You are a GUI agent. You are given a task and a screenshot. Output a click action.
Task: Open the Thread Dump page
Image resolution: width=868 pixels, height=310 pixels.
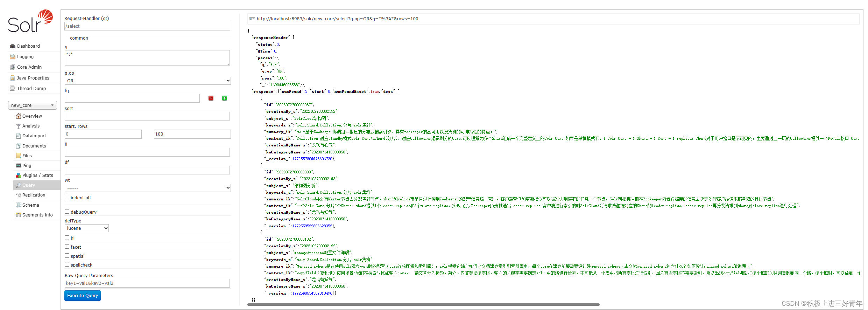tap(31, 89)
